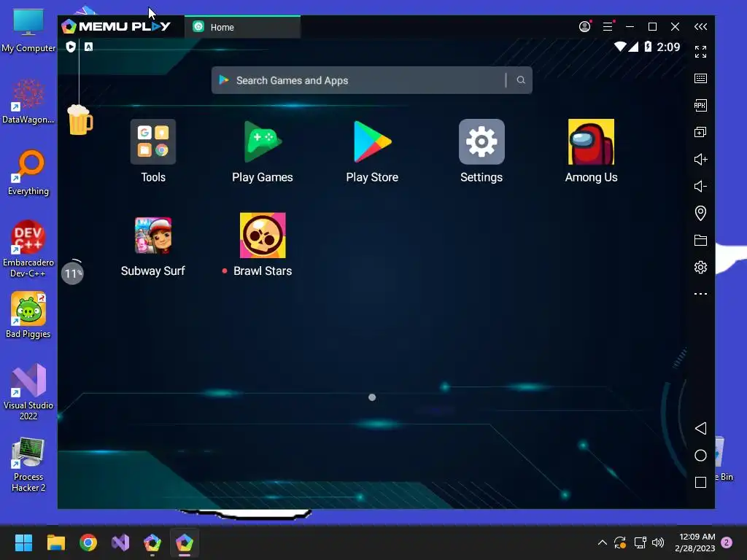The image size is (747, 560).
Task: Open Process Hacker 2 shortcut
Action: (x=28, y=464)
